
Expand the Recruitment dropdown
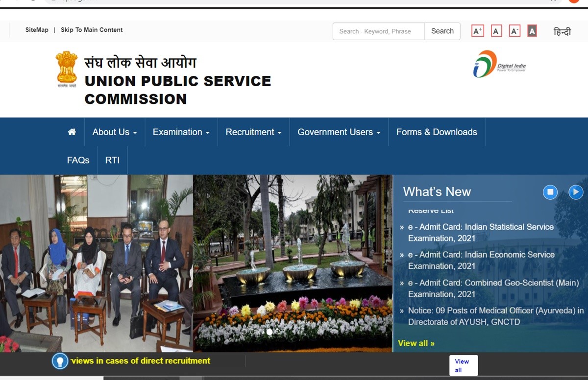[253, 132]
